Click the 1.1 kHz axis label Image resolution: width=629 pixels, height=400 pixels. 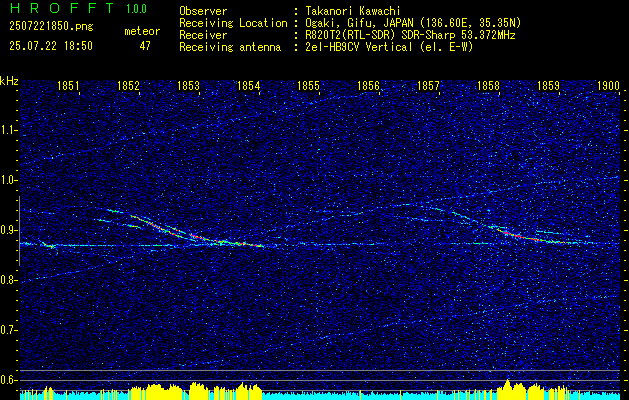[x=8, y=130]
